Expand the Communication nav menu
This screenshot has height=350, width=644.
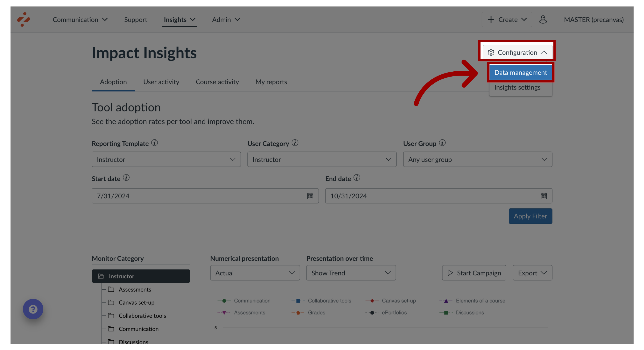pos(80,20)
